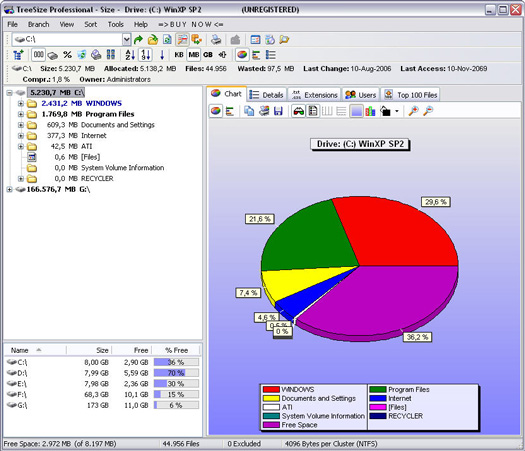525x451 pixels.
Task: Open paint bucket color dropdown arrow
Action: [x=397, y=111]
